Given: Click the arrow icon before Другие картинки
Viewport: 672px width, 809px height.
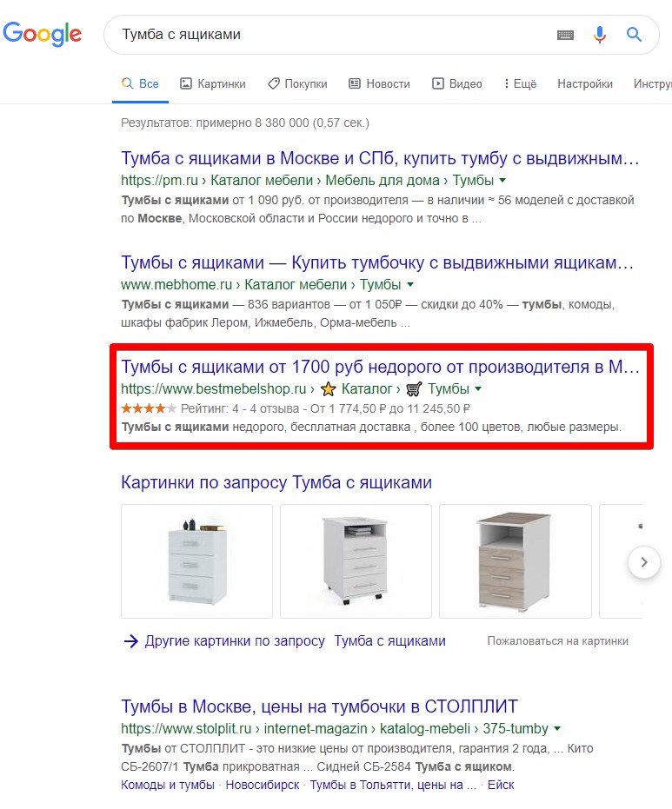Looking at the screenshot, I should tap(130, 641).
